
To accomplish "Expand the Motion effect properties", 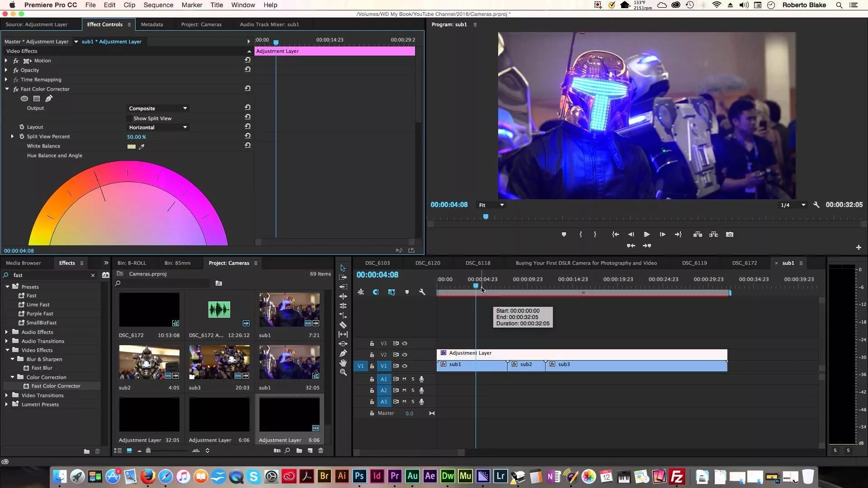I will click(x=6, y=61).
